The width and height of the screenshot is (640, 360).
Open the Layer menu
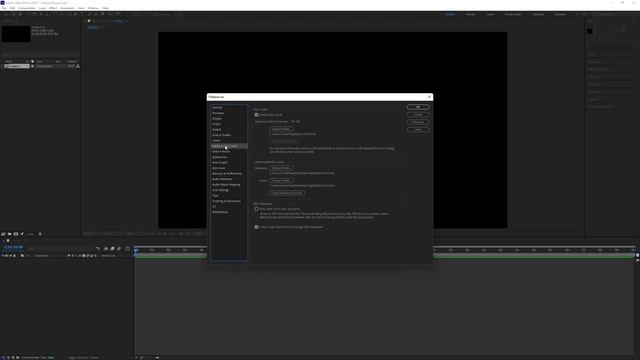[42, 8]
